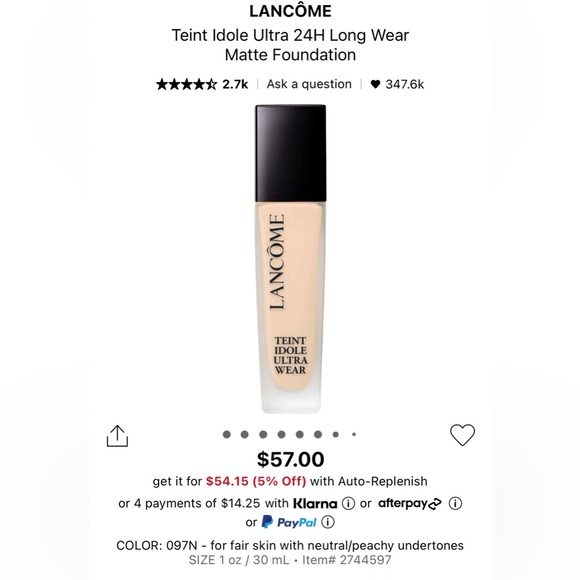Screen dimensions: 580x580
Task: Tap the Lancôme foundation bottle image
Action: click(x=290, y=259)
